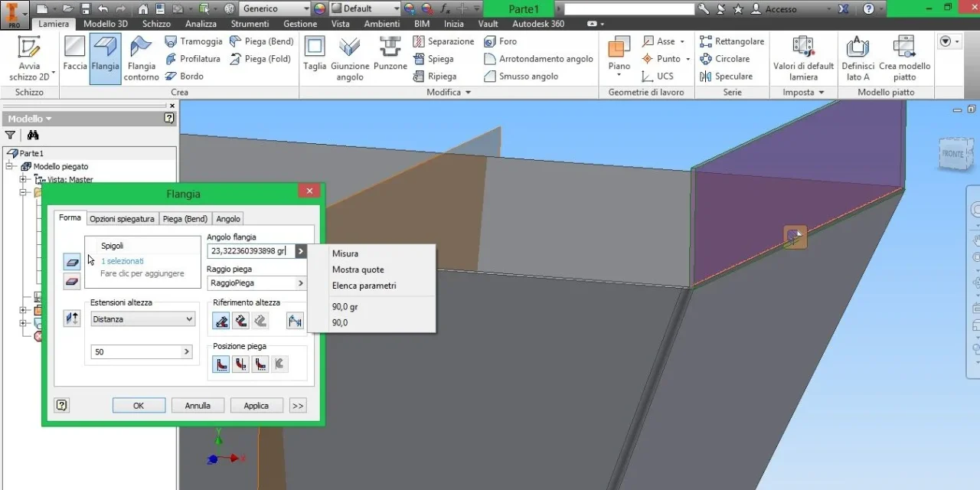Viewport: 980px width, 490px height.
Task: Expand the Raggio piega arrow menu
Action: (x=300, y=283)
